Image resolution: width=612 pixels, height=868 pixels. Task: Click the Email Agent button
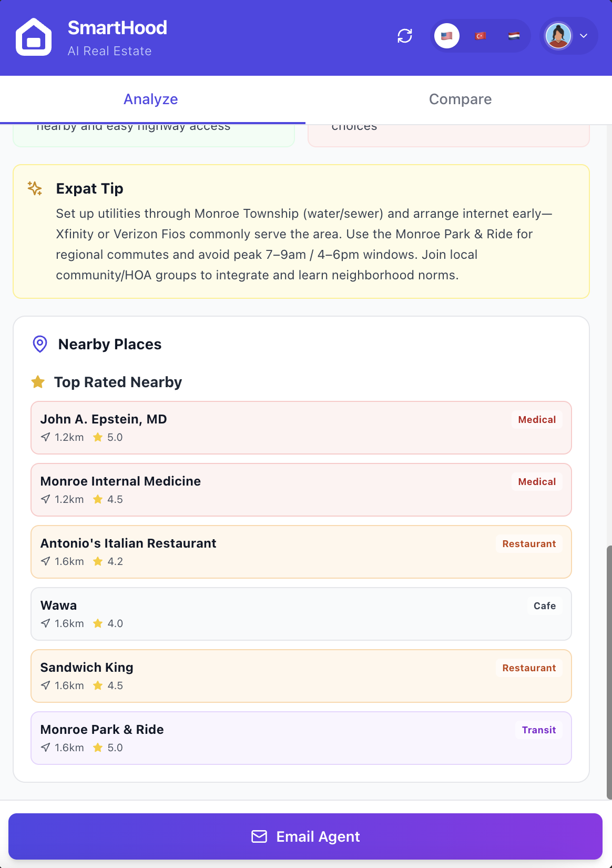point(306,836)
